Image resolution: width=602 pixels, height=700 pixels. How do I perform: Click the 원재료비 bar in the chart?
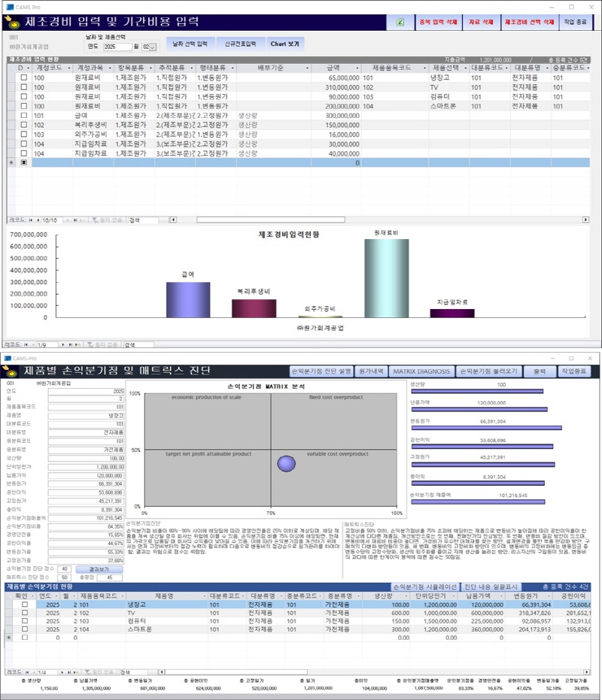pyautogui.click(x=387, y=278)
